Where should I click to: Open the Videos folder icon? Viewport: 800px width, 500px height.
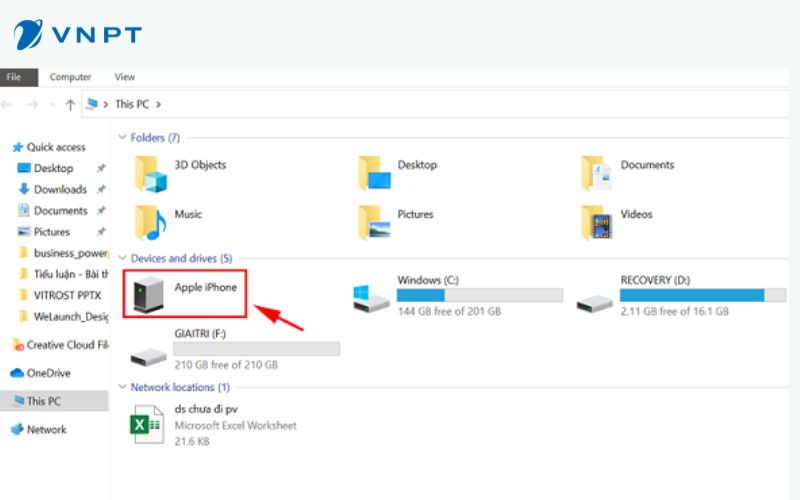597,221
